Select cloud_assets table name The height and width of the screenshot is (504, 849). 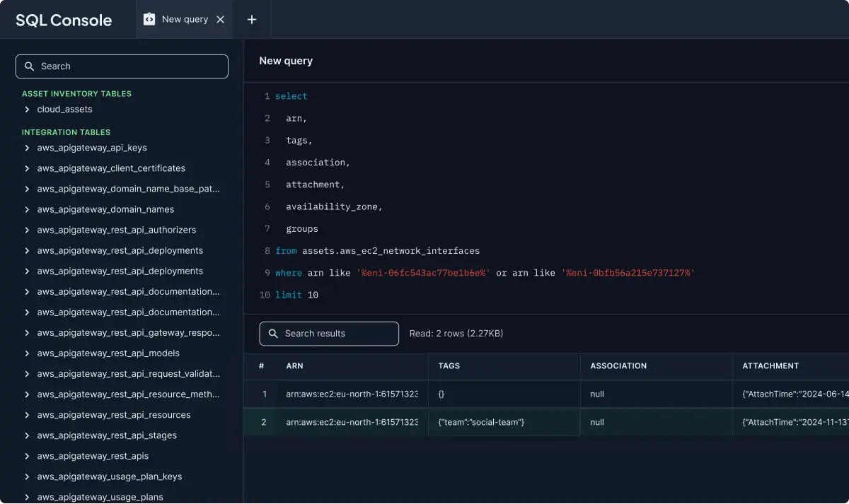(64, 110)
